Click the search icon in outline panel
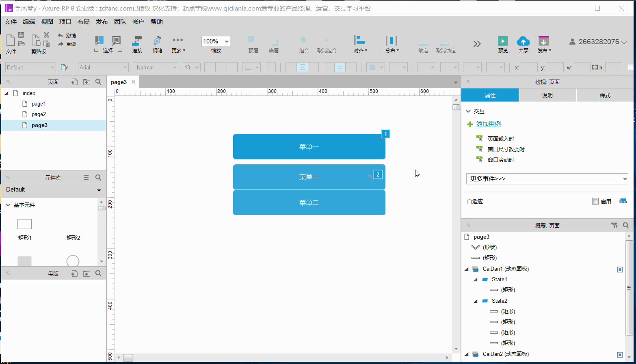Screen dimensions: 636x364 (x=626, y=225)
